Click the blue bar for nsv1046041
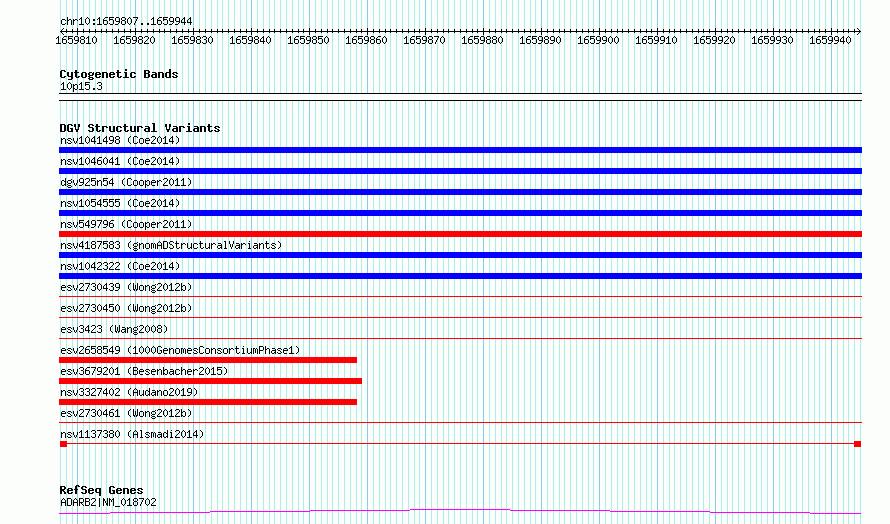This screenshot has height=524, width=890. pos(460,171)
